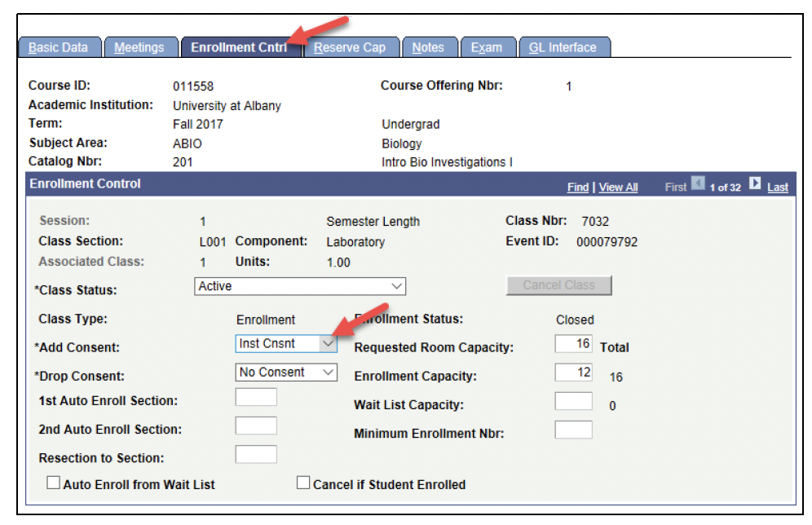
Task: Click the View All link
Action: pos(618,187)
